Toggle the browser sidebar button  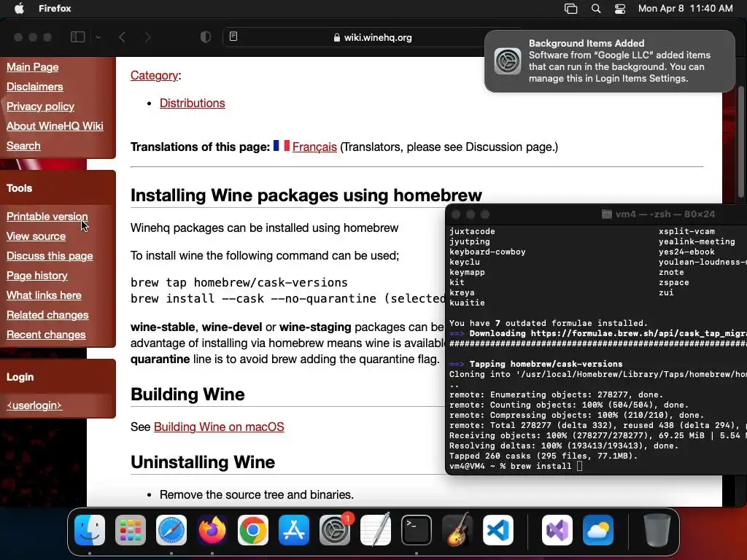[x=77, y=36]
